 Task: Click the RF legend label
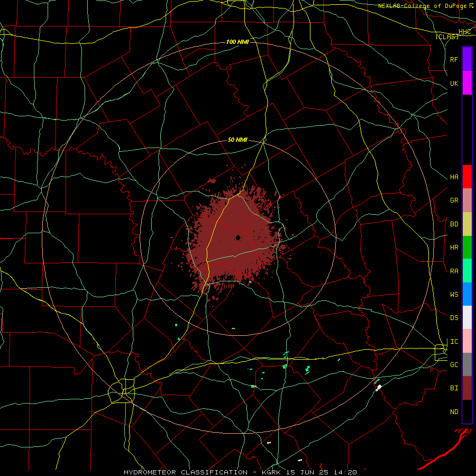click(x=454, y=59)
